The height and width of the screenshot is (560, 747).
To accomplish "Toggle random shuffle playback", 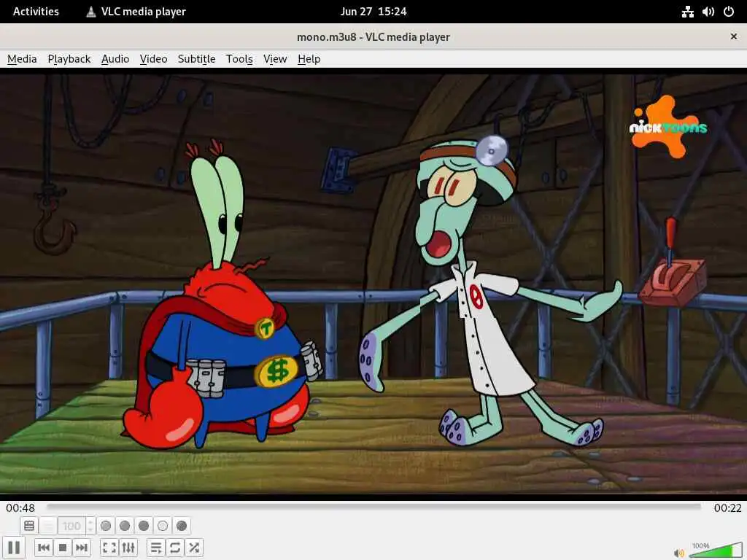I will [194, 548].
